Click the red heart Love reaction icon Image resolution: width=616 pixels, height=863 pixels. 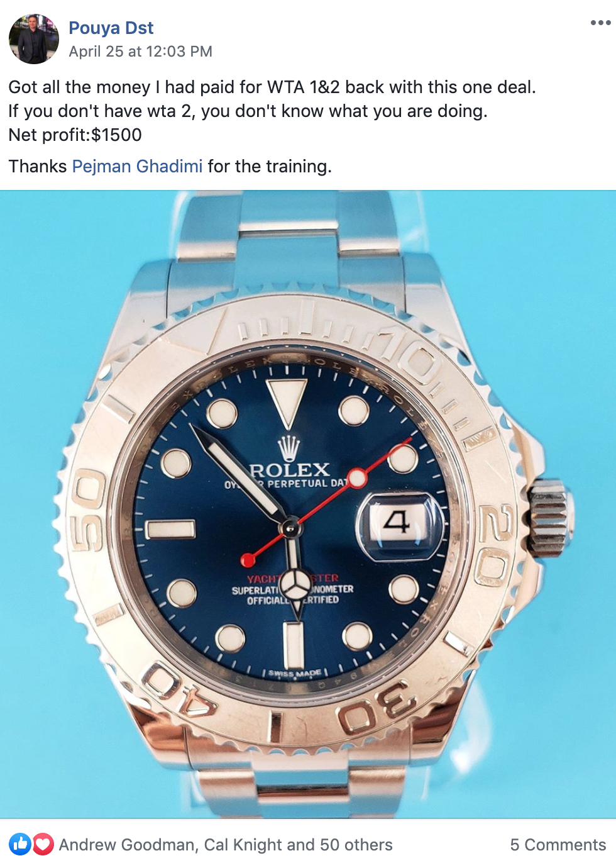(43, 844)
